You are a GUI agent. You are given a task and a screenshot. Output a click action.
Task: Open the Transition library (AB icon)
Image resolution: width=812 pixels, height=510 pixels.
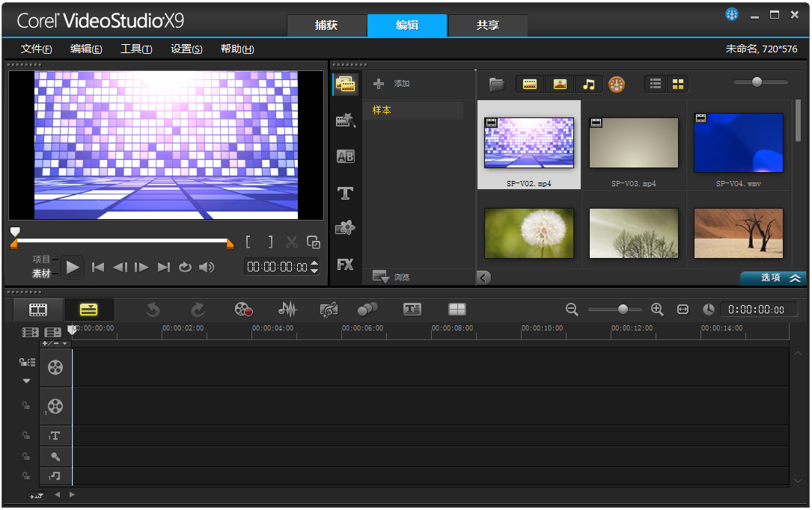(x=346, y=156)
